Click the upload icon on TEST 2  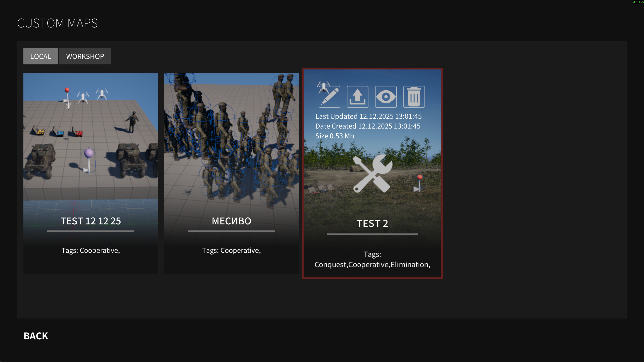pyautogui.click(x=358, y=97)
